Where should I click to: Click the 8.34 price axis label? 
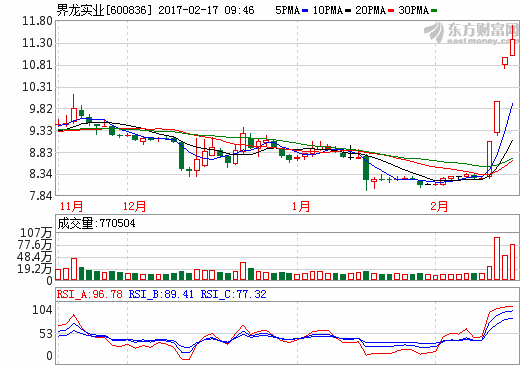[41, 174]
